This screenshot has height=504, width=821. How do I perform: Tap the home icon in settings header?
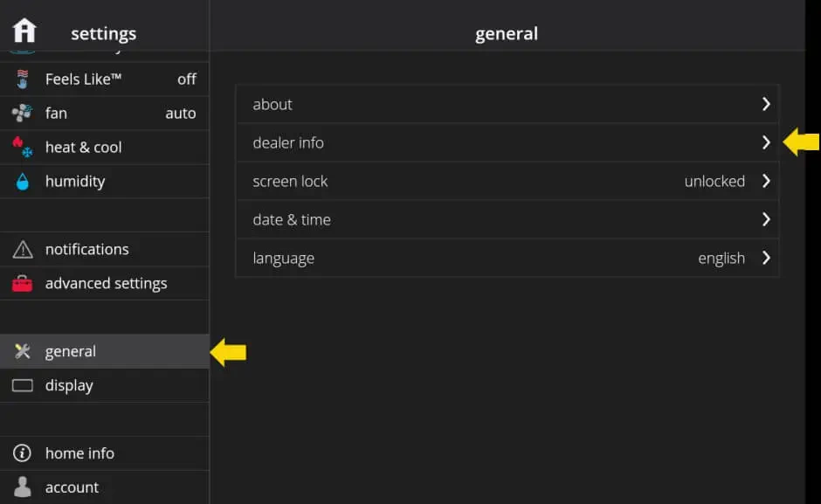click(24, 31)
